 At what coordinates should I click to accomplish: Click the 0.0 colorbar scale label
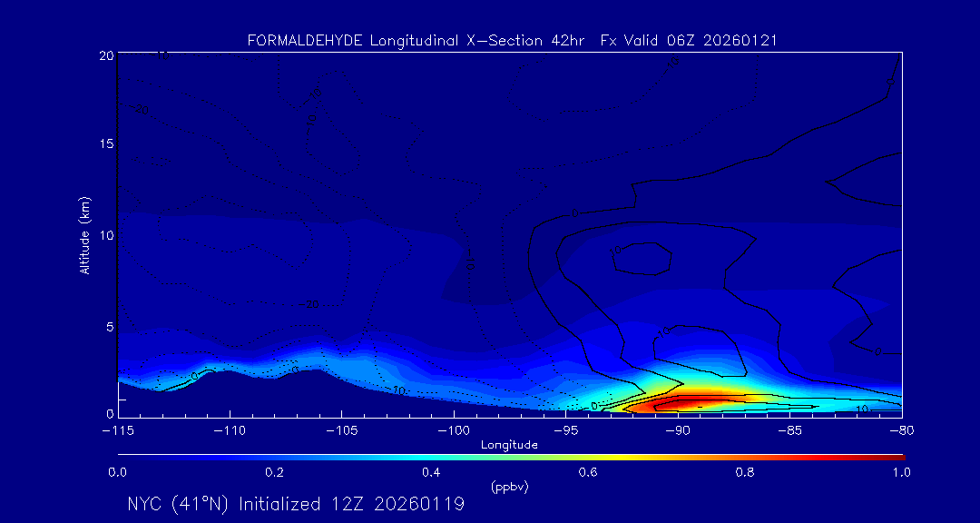tap(118, 472)
